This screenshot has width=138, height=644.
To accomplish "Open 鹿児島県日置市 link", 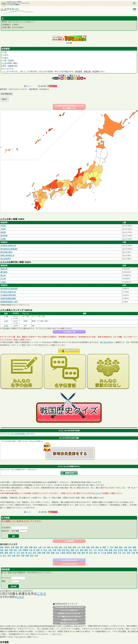I will (7, 252).
